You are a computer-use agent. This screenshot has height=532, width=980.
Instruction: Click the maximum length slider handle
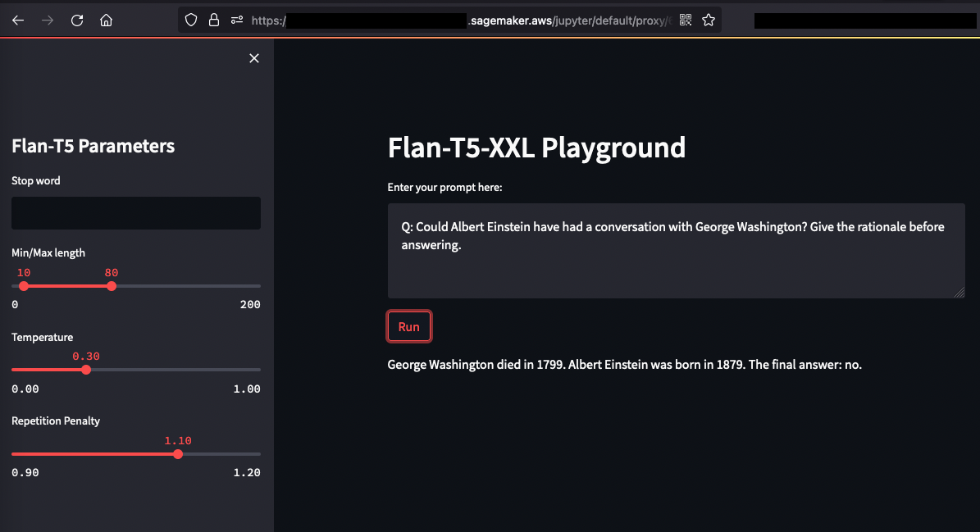[112, 286]
